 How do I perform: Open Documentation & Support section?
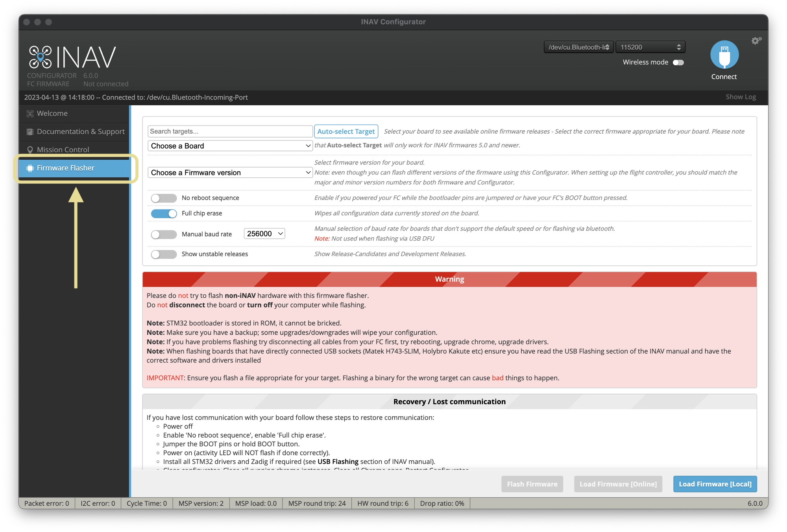click(81, 131)
